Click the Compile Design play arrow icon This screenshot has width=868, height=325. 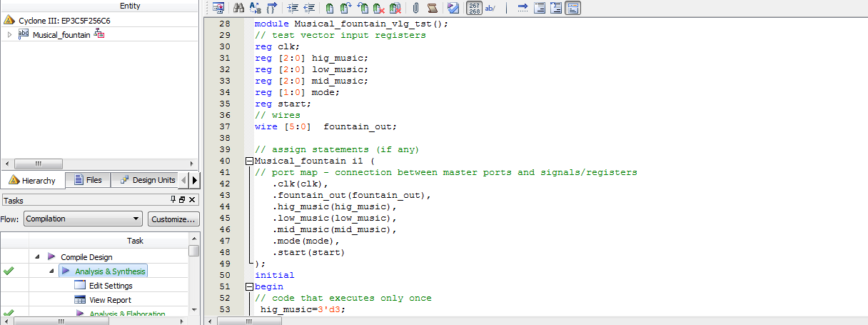pyautogui.click(x=51, y=256)
